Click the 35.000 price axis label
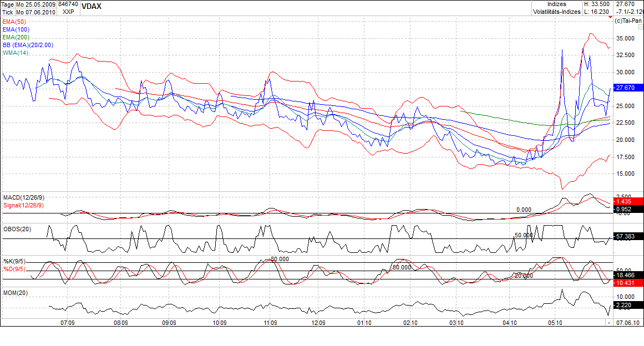Image resolution: width=644 pixels, height=346 pixels. point(625,39)
